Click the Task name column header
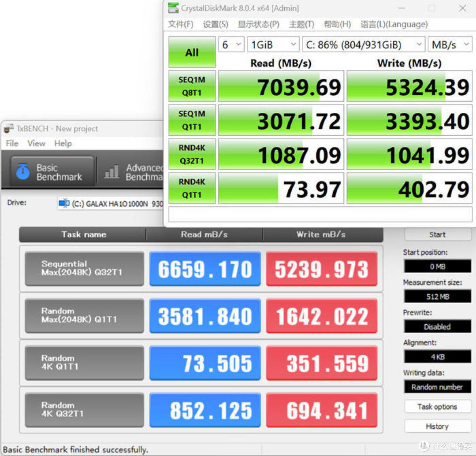The image size is (476, 456). [82, 234]
